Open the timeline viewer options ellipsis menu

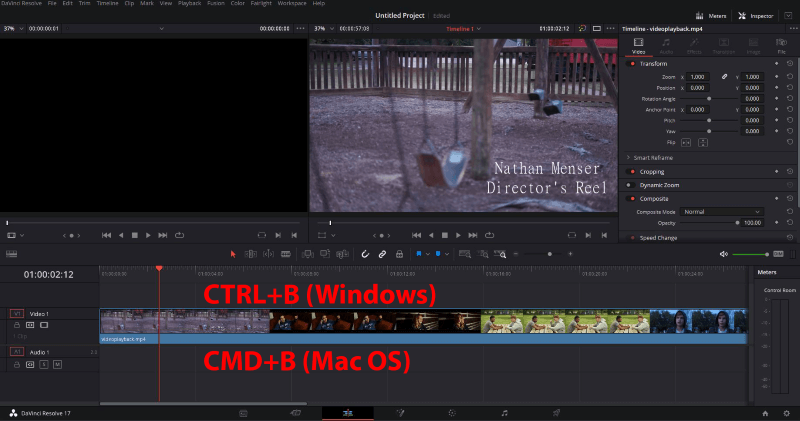(x=610, y=29)
